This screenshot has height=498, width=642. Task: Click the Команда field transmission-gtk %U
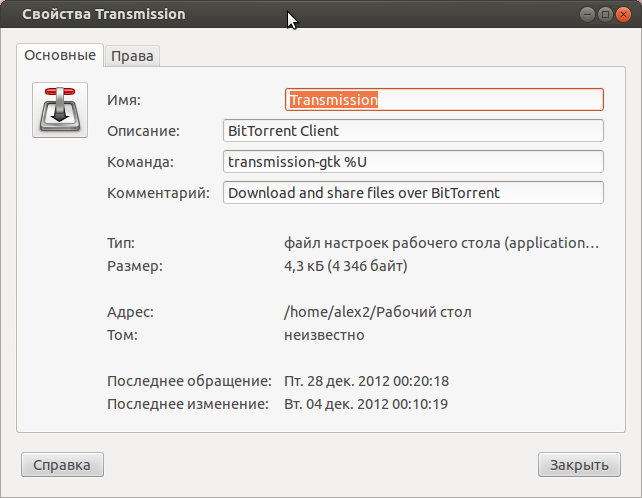coord(413,162)
